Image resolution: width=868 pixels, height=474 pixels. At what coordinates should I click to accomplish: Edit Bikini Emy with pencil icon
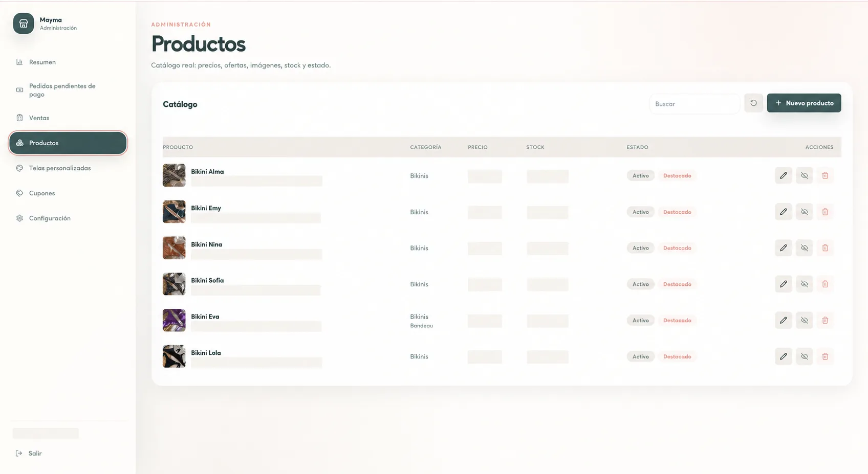pos(784,212)
